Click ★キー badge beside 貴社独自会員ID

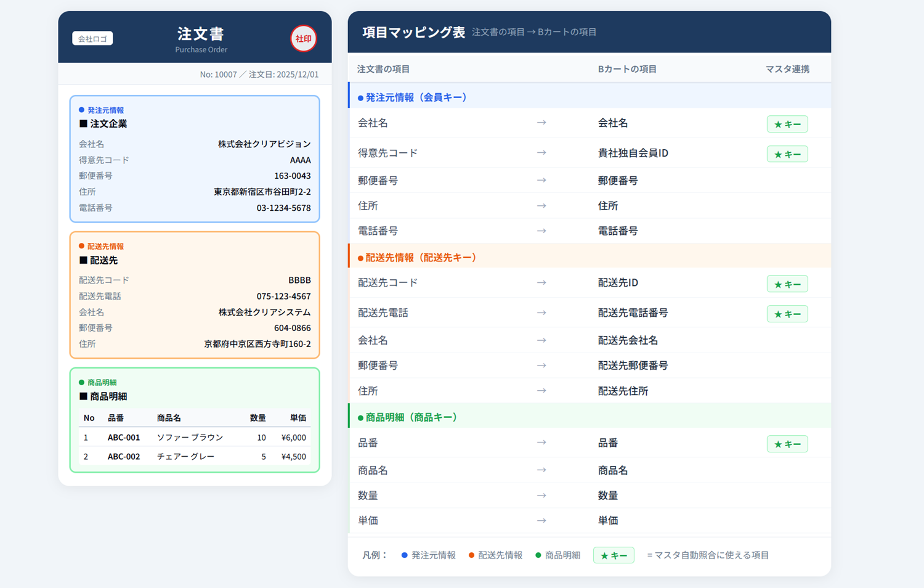787,154
